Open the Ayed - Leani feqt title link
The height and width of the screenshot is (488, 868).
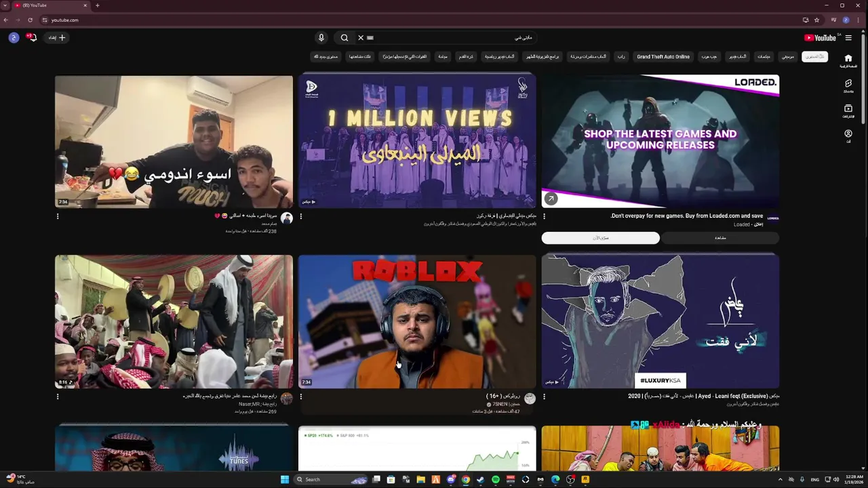(704, 396)
